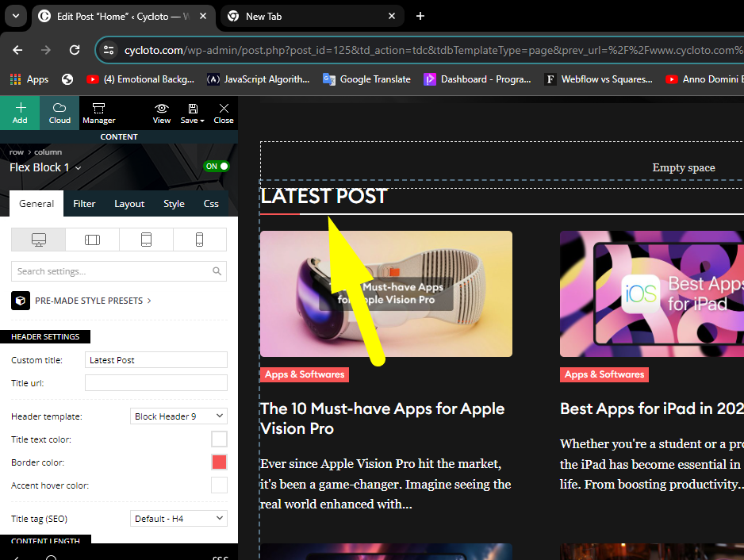This screenshot has width=744, height=560.
Task: Click the View eye icon
Action: (x=161, y=108)
